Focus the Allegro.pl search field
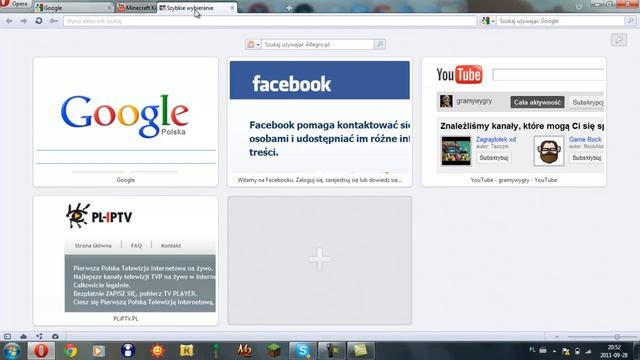 [318, 44]
